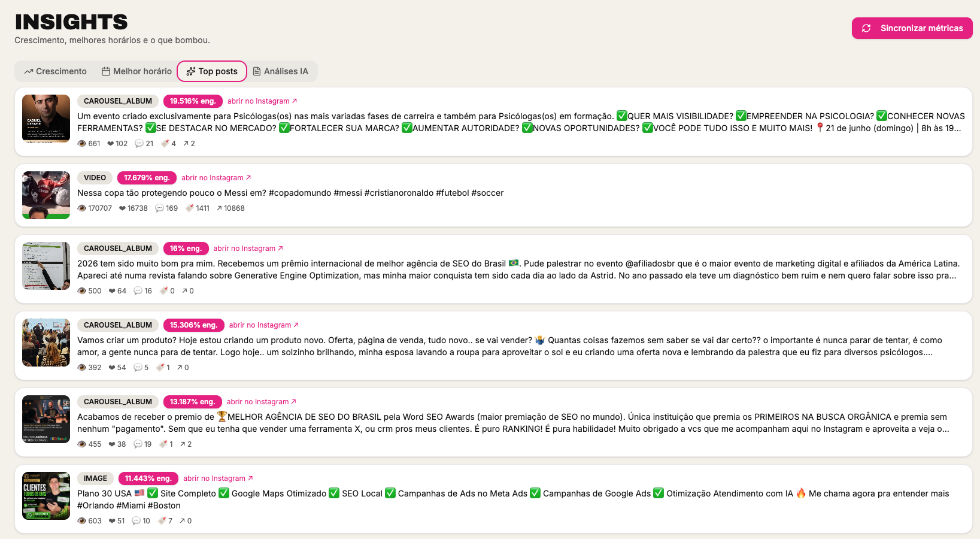980x539 pixels.
Task: Click the heart likes icon showing 16738
Action: [x=122, y=208]
